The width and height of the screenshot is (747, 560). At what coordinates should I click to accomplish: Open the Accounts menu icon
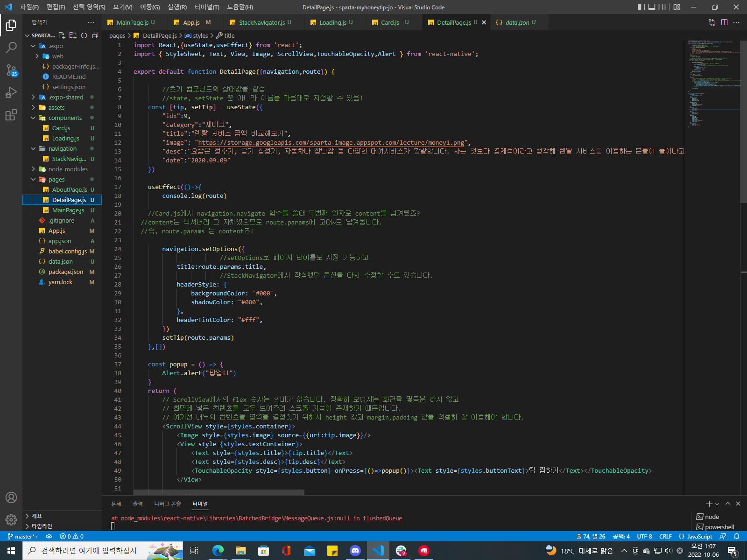[11, 497]
